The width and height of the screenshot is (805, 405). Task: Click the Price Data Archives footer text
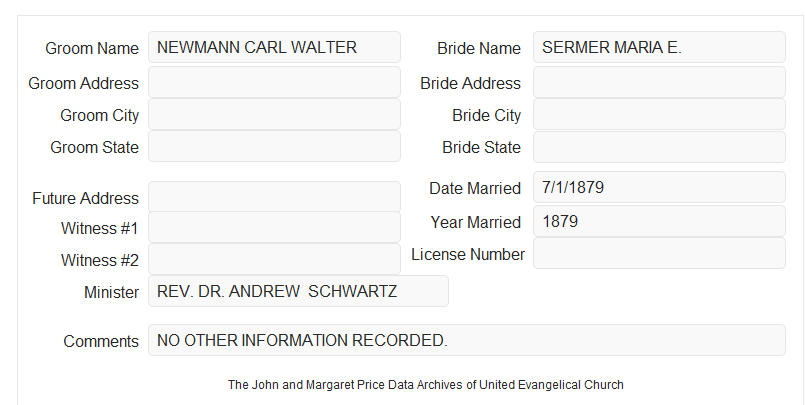[426, 385]
